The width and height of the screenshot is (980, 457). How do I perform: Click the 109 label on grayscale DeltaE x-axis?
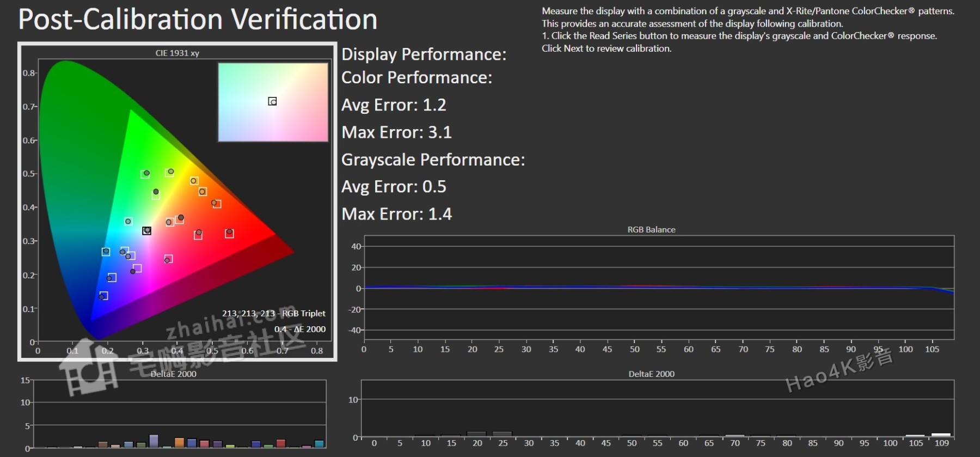[942, 443]
